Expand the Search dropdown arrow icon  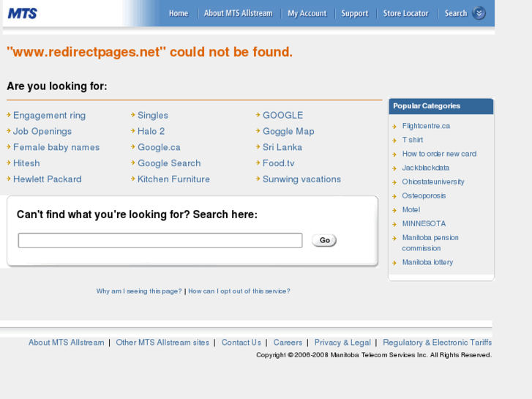tap(479, 13)
